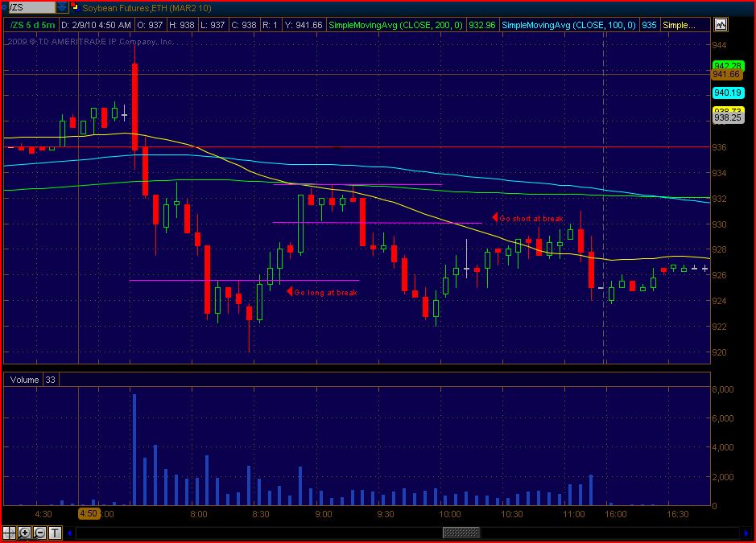
Task: Click the highlighted 4:50 time marker
Action: click(x=89, y=513)
